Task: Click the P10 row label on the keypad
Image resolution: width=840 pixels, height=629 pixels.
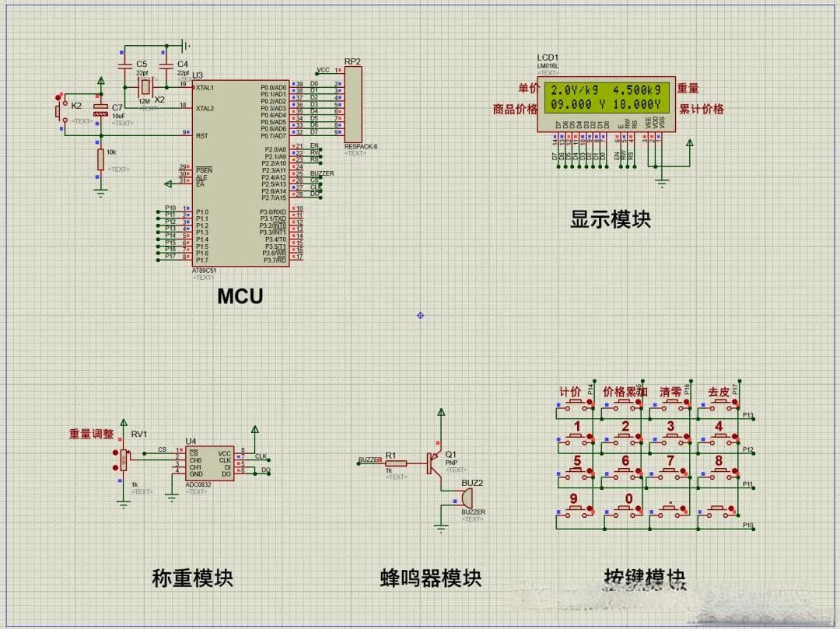Action: (748, 525)
